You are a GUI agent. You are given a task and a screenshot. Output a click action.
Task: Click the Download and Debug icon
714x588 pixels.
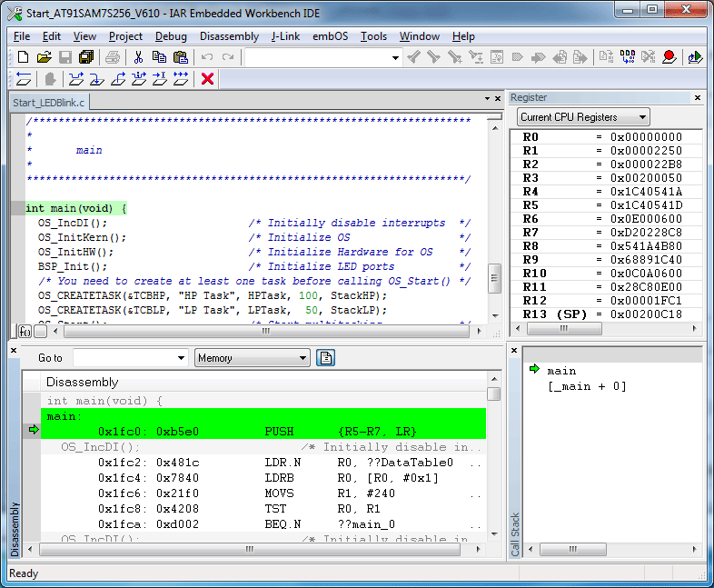[695, 57]
